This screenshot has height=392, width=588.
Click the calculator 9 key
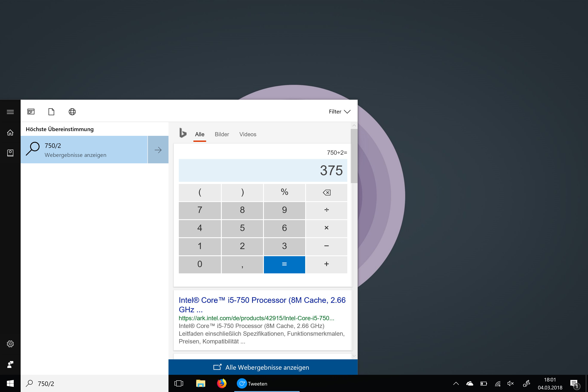coord(284,210)
